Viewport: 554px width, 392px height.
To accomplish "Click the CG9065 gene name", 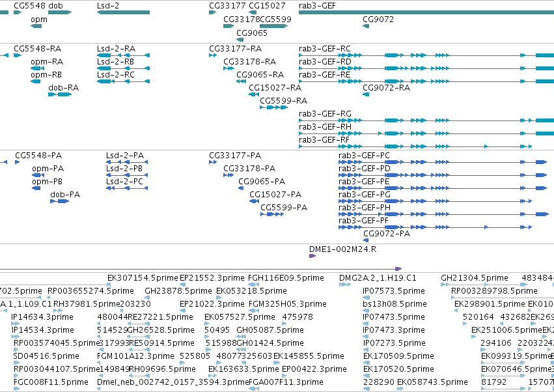I will [x=252, y=33].
